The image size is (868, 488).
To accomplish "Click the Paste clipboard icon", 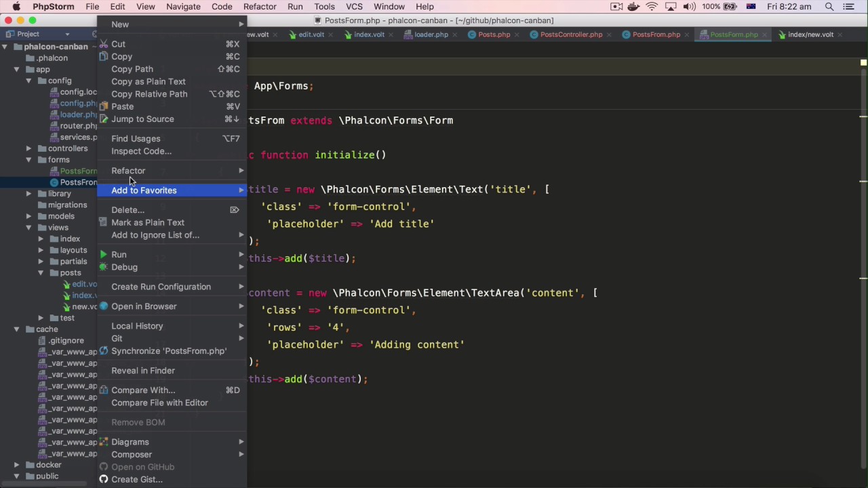I will tap(104, 106).
